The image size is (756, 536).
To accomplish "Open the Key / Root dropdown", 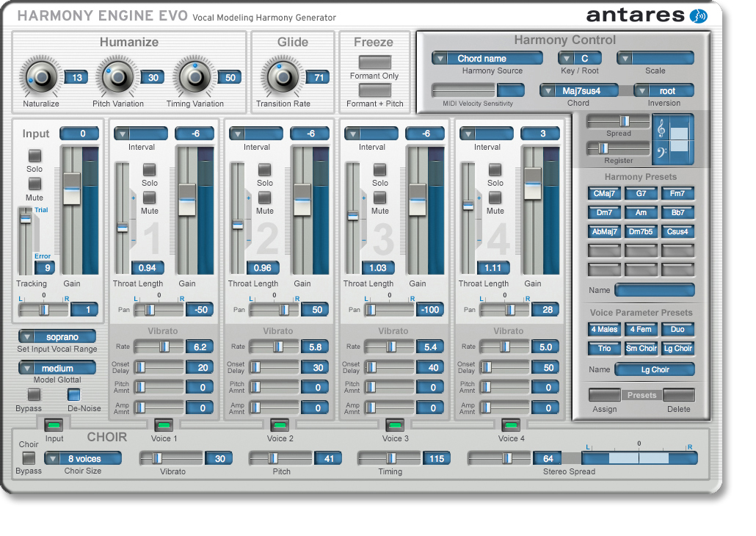I will [580, 59].
